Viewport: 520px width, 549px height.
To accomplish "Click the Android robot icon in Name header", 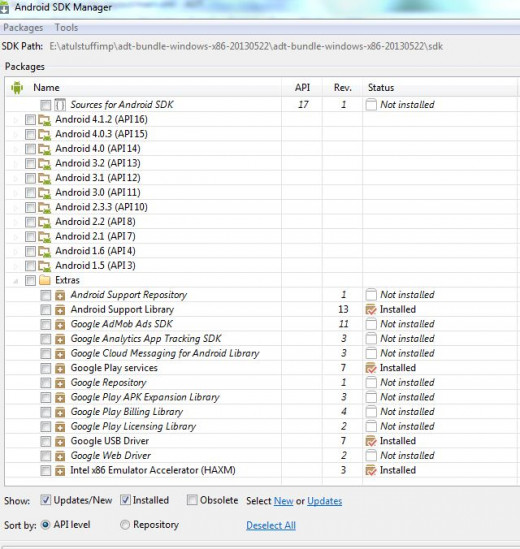I will click(17, 87).
